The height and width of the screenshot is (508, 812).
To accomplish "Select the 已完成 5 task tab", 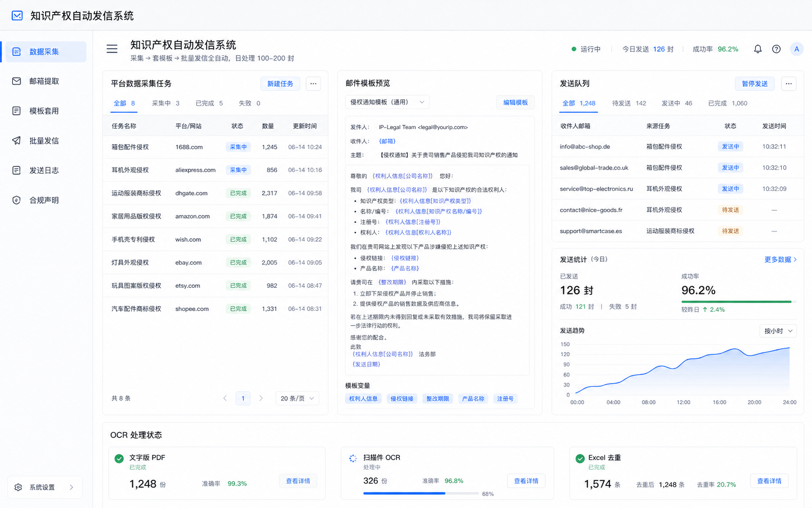I will pos(209,103).
